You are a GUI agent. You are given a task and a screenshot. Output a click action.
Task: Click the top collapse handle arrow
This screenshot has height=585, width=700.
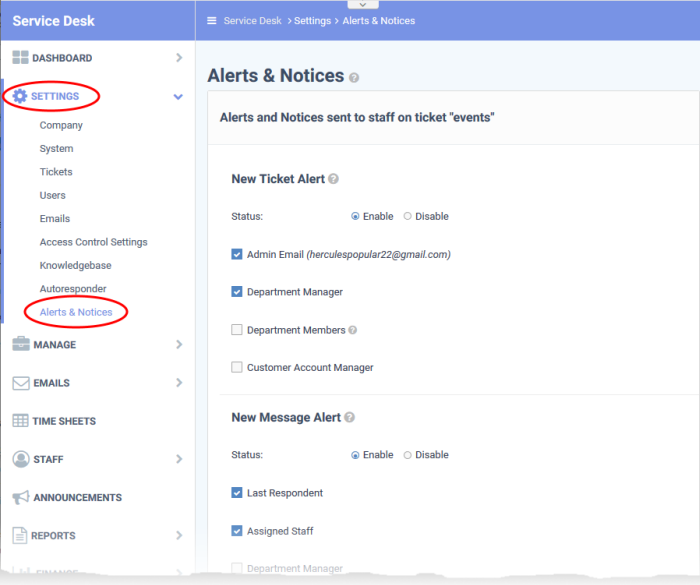pyautogui.click(x=348, y=5)
